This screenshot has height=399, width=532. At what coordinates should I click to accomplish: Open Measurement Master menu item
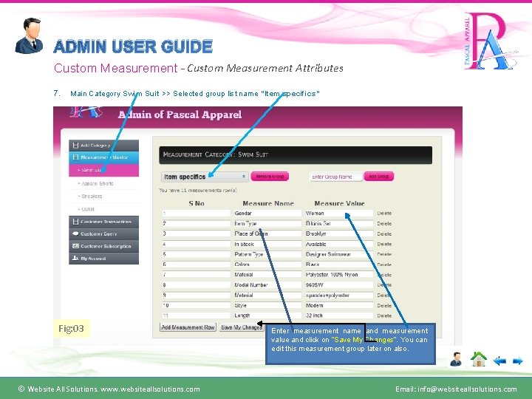104,157
